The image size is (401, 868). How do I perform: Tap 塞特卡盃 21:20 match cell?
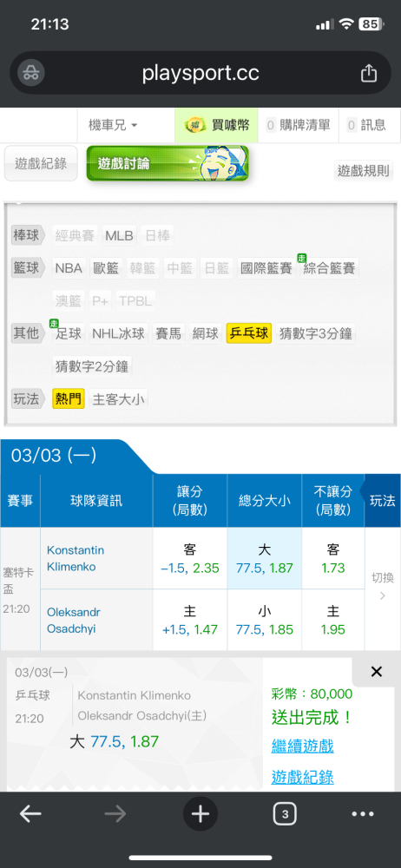click(20, 590)
